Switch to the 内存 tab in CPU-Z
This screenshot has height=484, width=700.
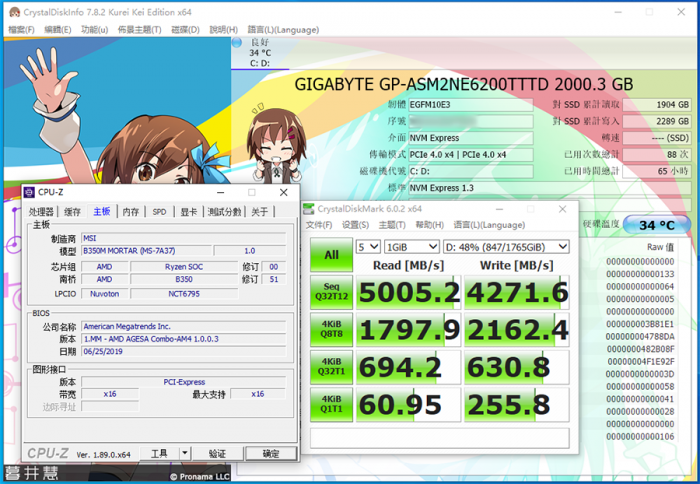131,212
